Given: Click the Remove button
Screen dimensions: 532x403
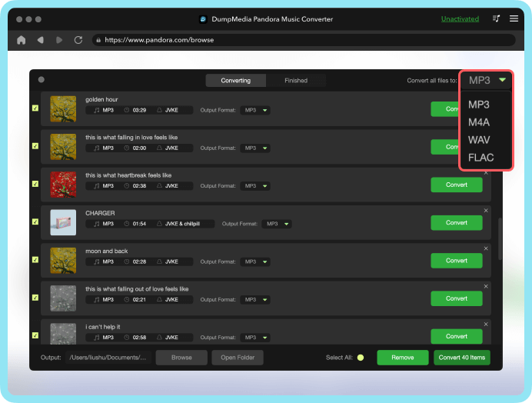Looking at the screenshot, I should coord(403,358).
